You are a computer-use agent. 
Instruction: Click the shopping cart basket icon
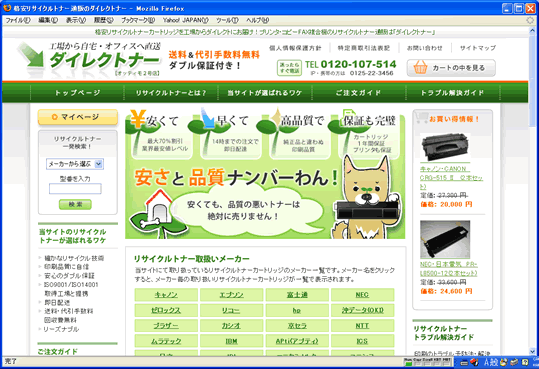(420, 67)
